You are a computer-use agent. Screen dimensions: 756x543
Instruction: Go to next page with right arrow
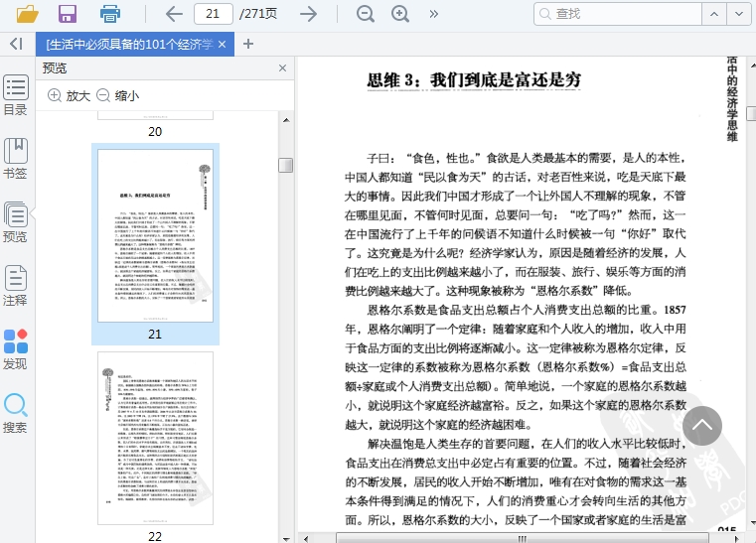tap(309, 14)
